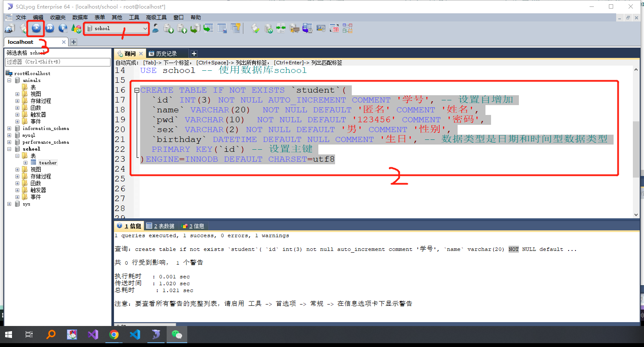Open the Query Builder toolbar icon
Image resolution: width=644 pixels, height=347 pixels.
(334, 28)
